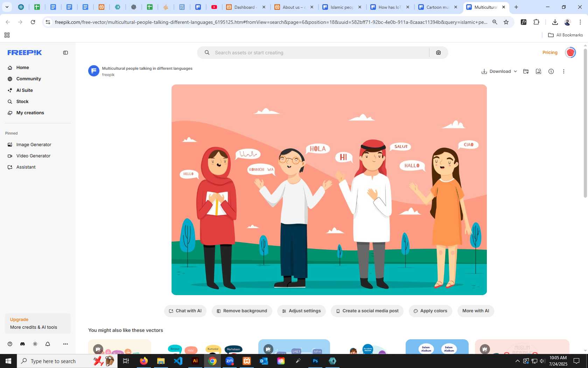Screen dimensions: 588x368
Task: Toggle light/dark theme sun icon
Action: (x=35, y=344)
